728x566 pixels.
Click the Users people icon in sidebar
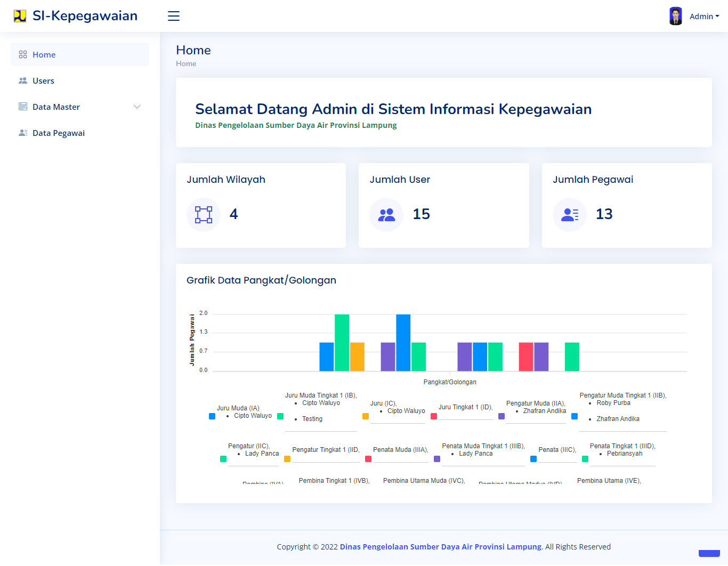[23, 80]
